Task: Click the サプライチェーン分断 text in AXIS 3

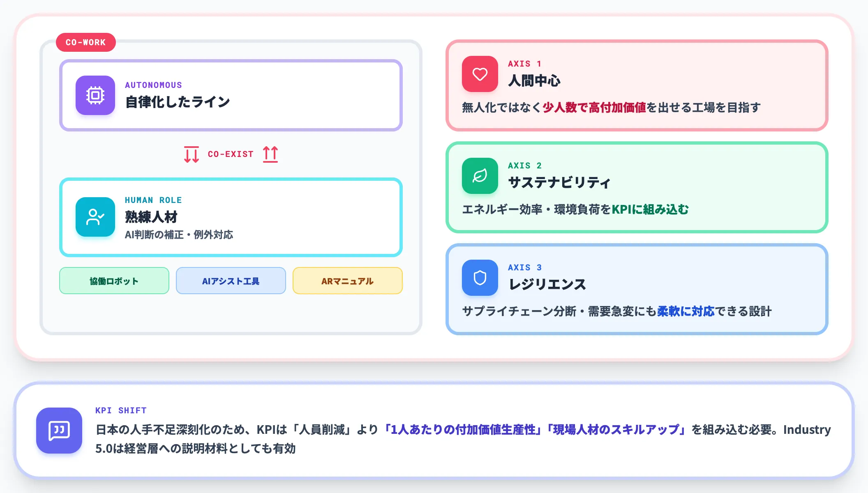Action: click(519, 311)
